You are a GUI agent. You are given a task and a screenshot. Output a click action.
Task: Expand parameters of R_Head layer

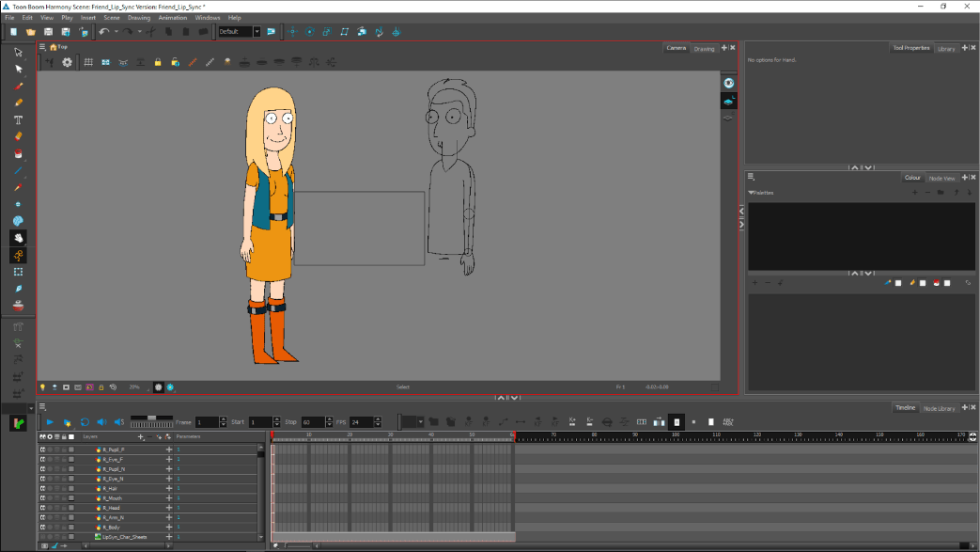(169, 508)
